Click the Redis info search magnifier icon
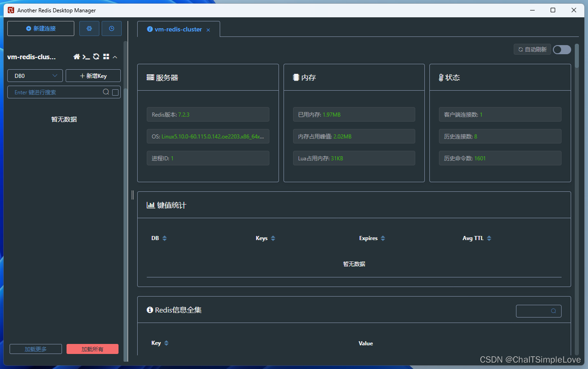Viewport: 588px width, 369px height. (x=553, y=311)
